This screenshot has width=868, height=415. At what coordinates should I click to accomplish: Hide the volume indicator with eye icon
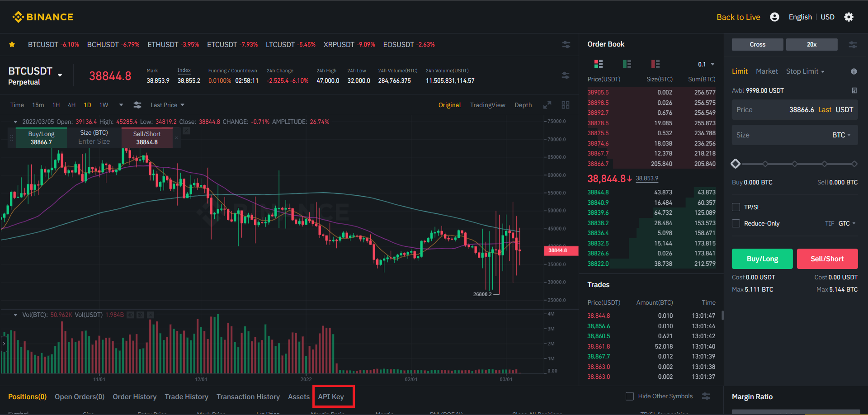[130, 315]
